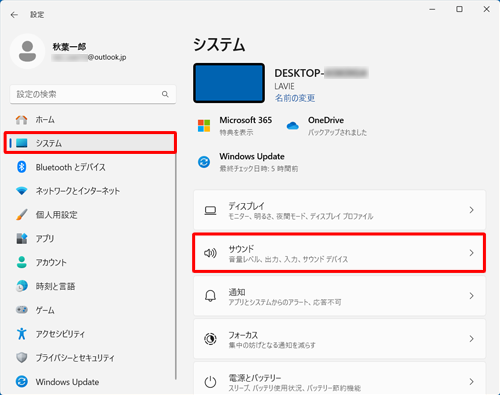Open the 通知 settings heading

(x=237, y=292)
